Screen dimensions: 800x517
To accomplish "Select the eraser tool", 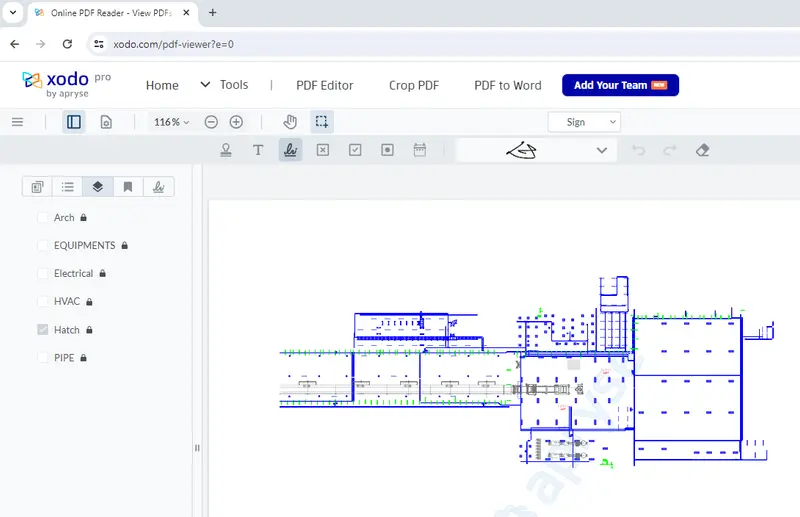I will tap(703, 150).
